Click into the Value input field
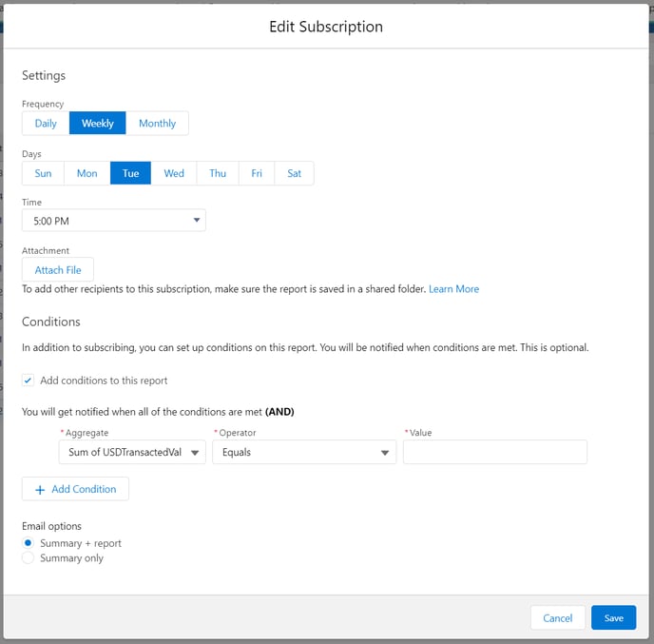 coord(494,453)
